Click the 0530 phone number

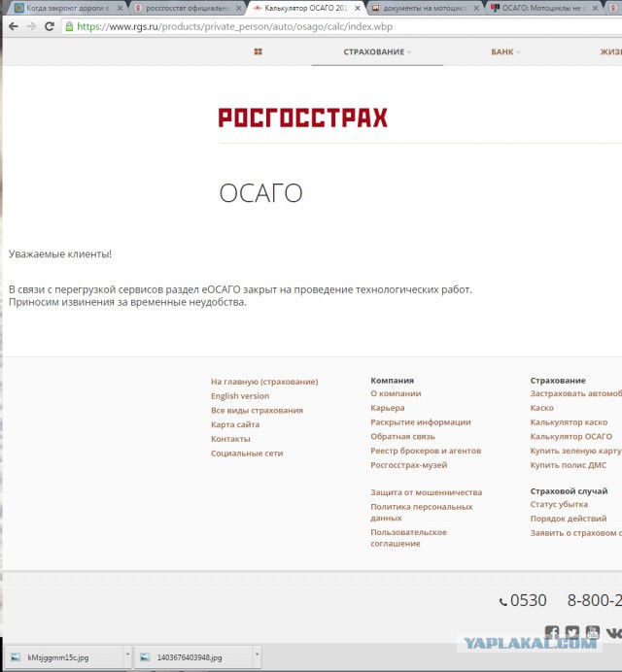(x=528, y=600)
